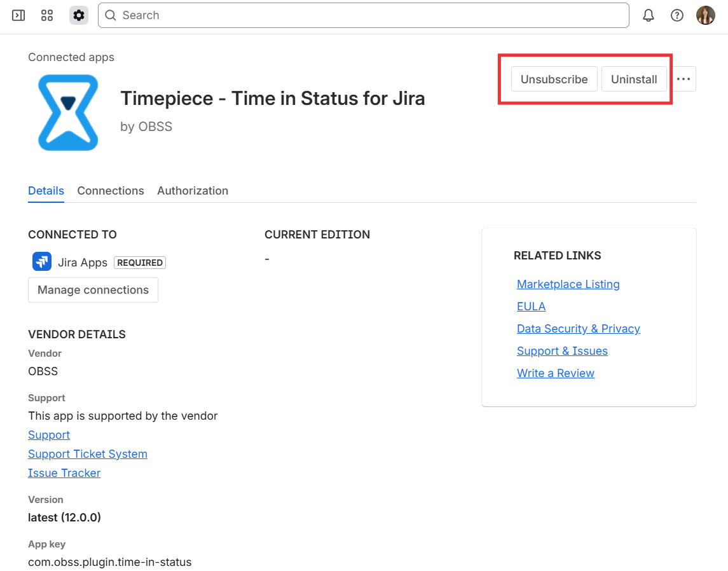
Task: Click Write a Review
Action: click(555, 373)
